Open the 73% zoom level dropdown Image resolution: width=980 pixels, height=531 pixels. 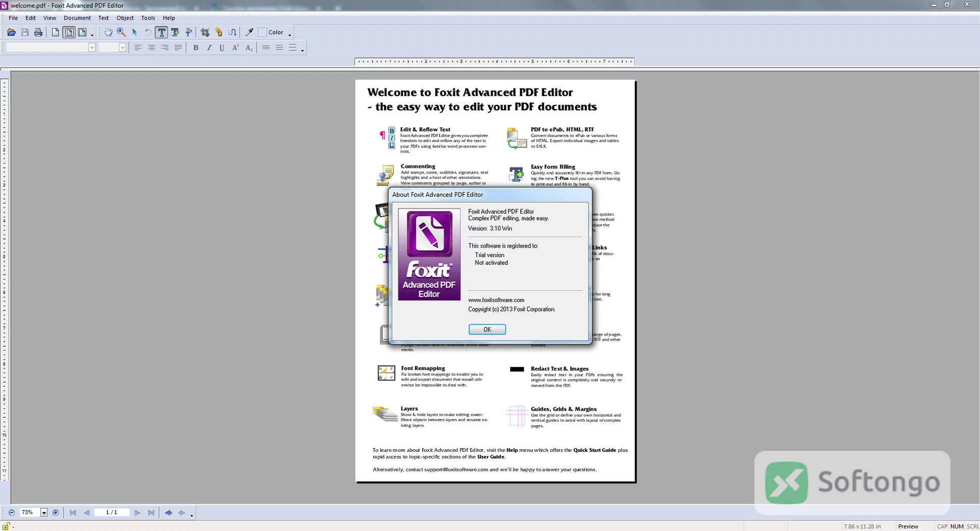44,513
